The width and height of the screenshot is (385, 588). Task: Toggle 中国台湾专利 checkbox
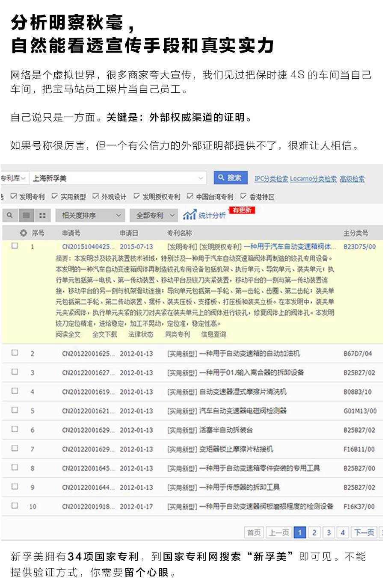(x=190, y=196)
